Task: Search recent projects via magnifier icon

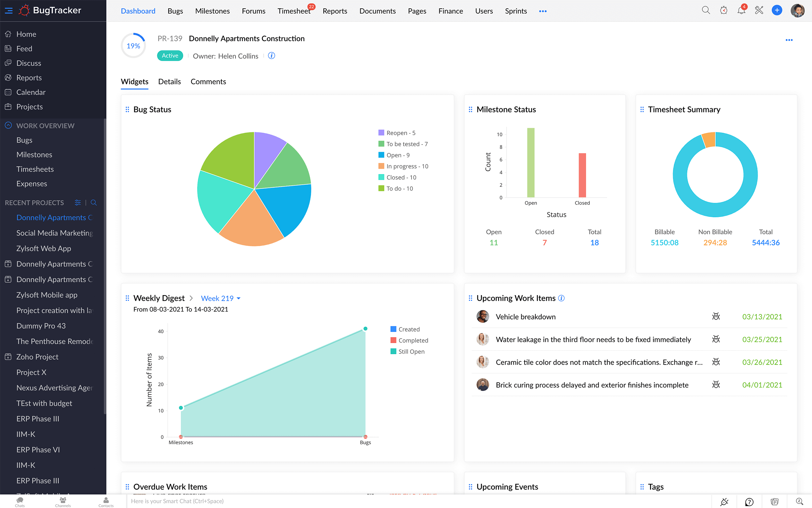Action: point(93,202)
